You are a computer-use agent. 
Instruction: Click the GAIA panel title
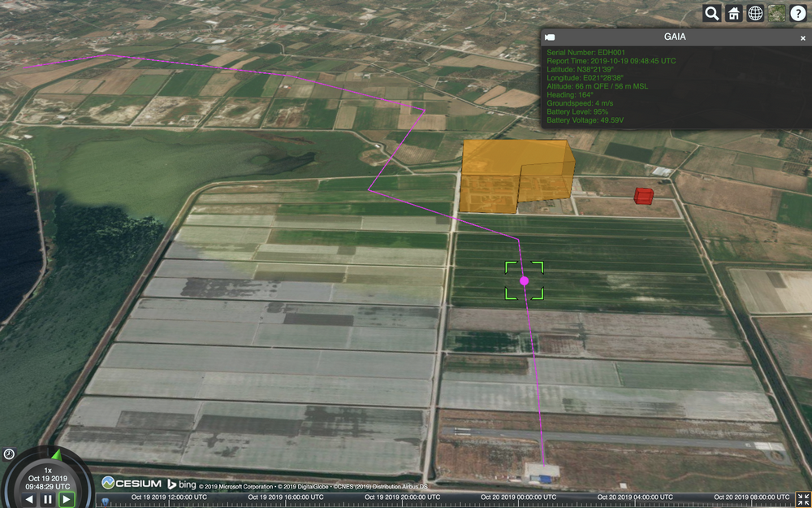tap(675, 37)
